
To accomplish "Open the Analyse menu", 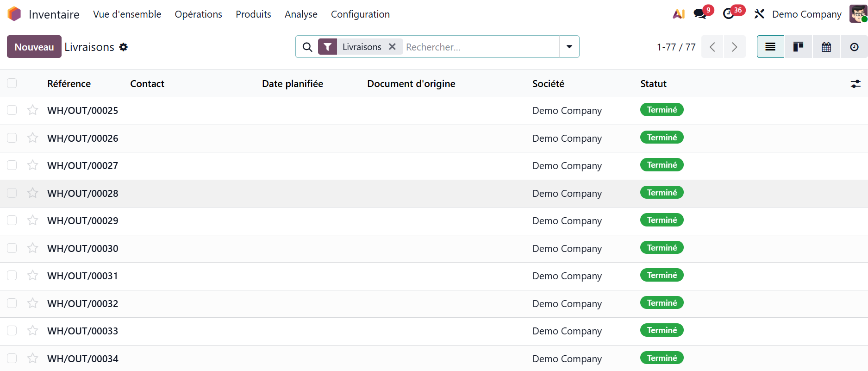I will (x=301, y=14).
